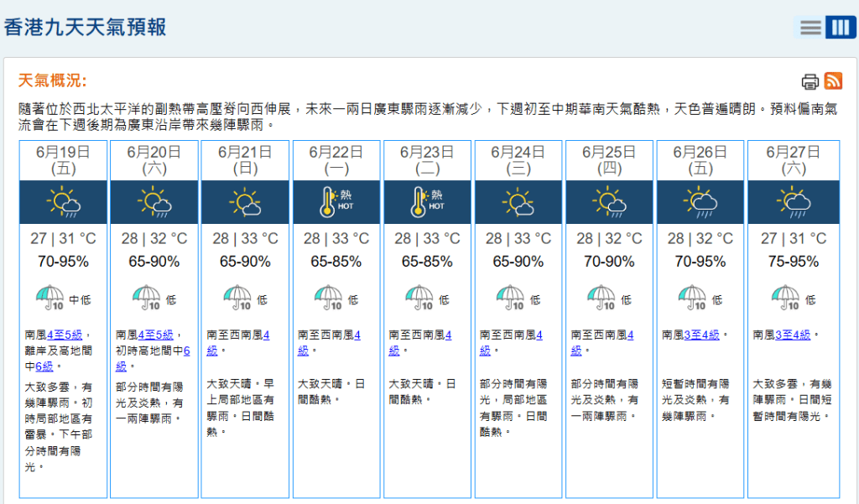The width and height of the screenshot is (859, 504).
Task: Select the 6月20日 (六) date header
Action: pyautogui.click(x=154, y=160)
